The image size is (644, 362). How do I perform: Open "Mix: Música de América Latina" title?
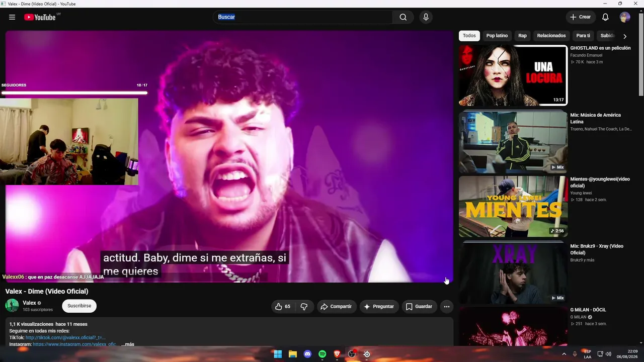click(595, 118)
